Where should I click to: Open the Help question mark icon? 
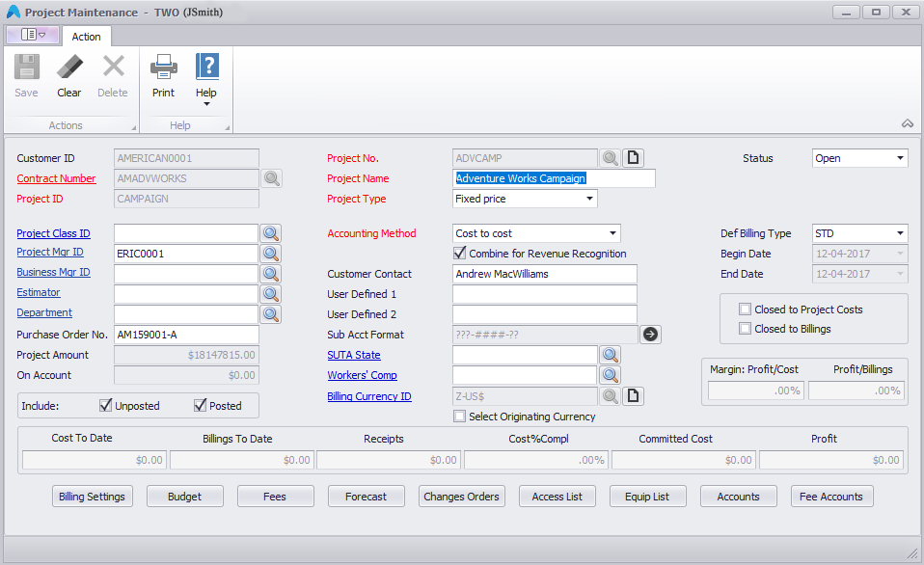tap(206, 66)
